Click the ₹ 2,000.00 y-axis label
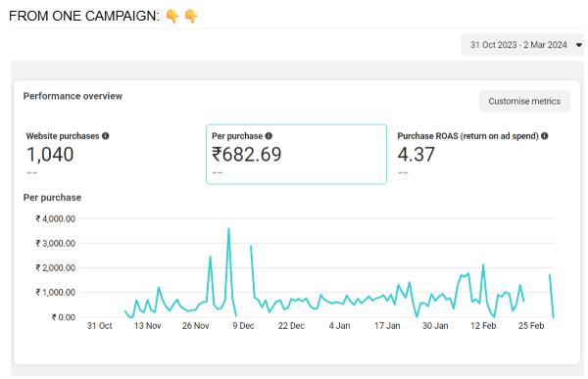The image size is (588, 379). pyautogui.click(x=56, y=268)
